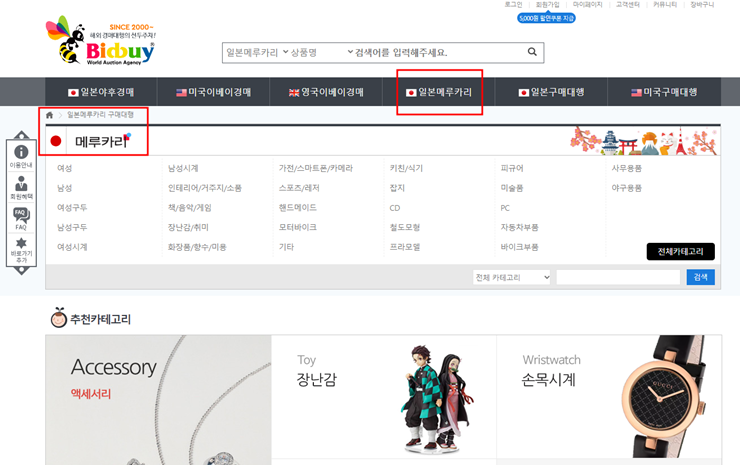Select the 여성구두 category
The image size is (740, 465).
72,208
